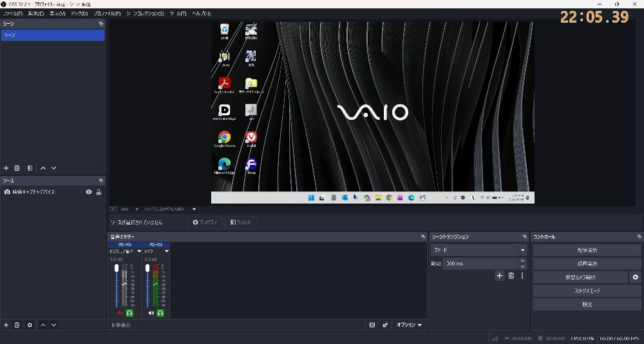The width and height of the screenshot is (644, 344).
Task: Mute the マイク channel speaker icon
Action: coord(151,313)
